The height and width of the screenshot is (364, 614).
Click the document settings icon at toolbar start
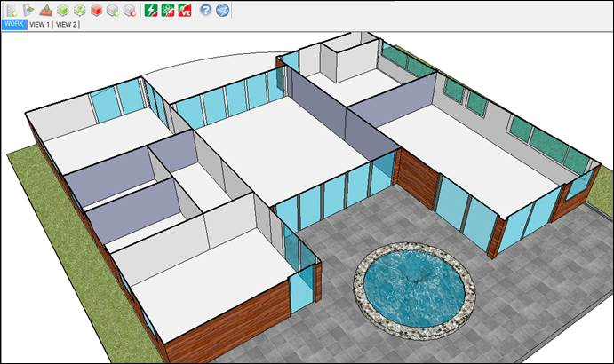tap(12, 10)
